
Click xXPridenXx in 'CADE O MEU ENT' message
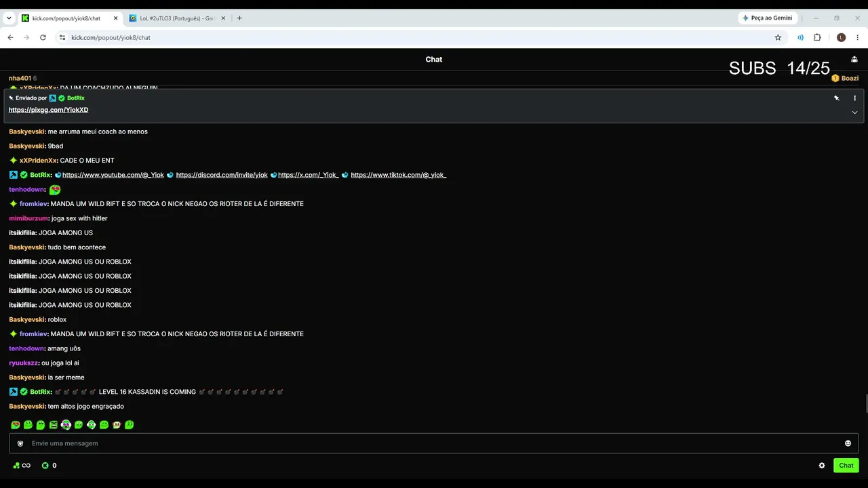coord(38,161)
